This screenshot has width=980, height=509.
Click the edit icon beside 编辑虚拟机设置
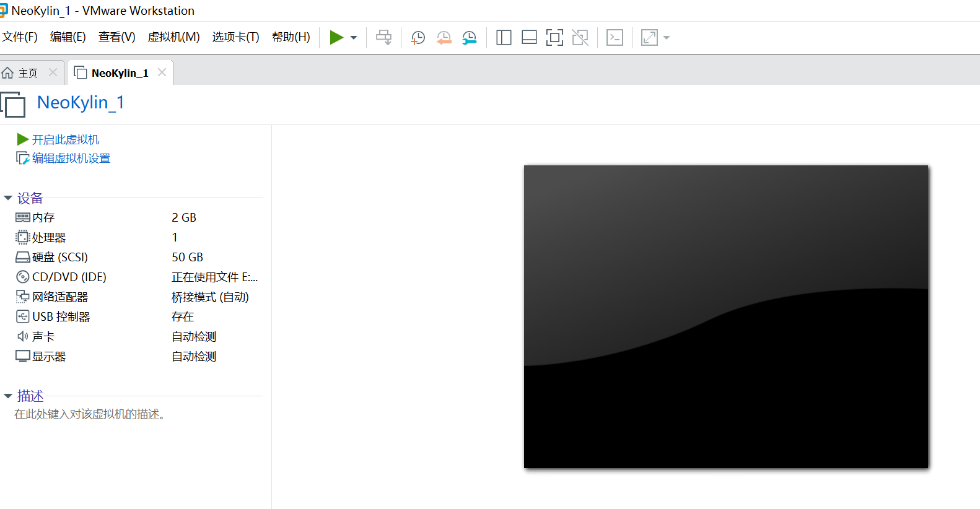23,159
